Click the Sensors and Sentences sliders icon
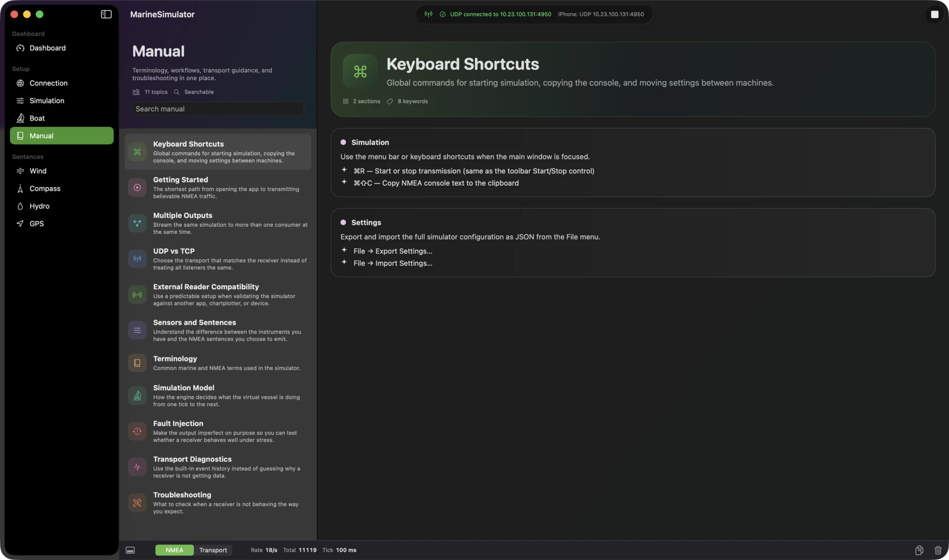Screen dimensions: 949x560 pos(137,330)
